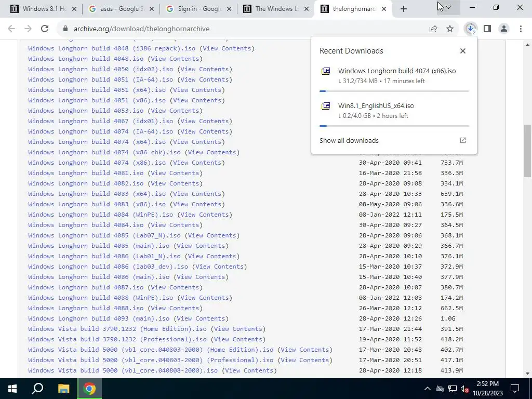Viewport: 532px width, 399px height.
Task: Click Chrome icon in taskbar
Action: [x=89, y=389]
